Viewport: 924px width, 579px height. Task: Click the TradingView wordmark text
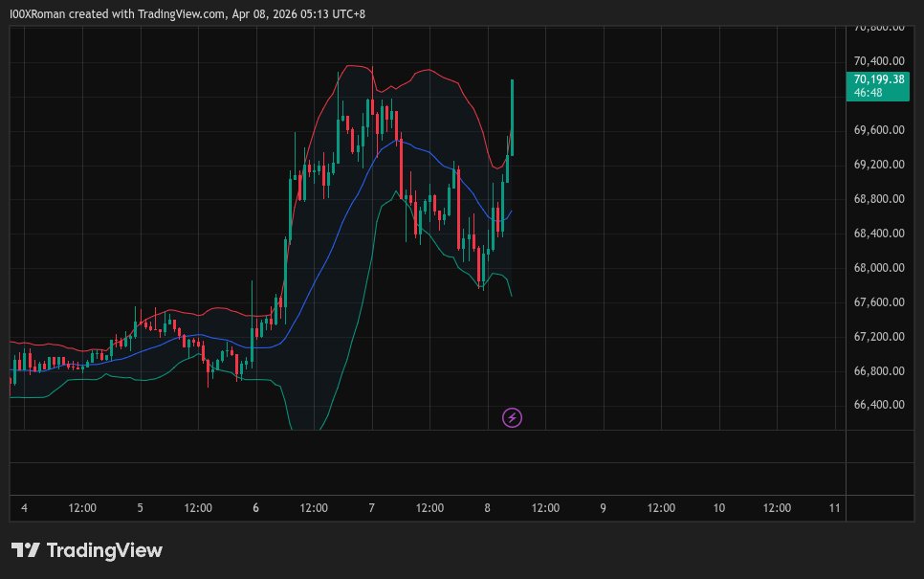click(x=104, y=550)
